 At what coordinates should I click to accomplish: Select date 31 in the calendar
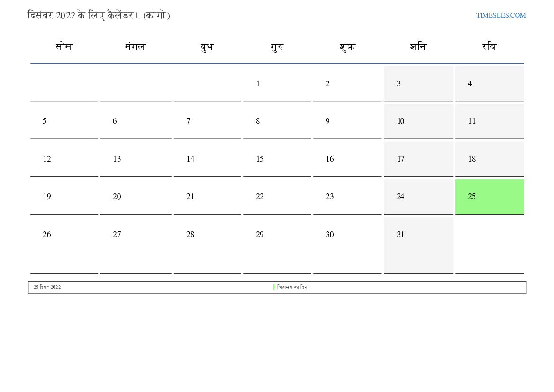tap(400, 235)
